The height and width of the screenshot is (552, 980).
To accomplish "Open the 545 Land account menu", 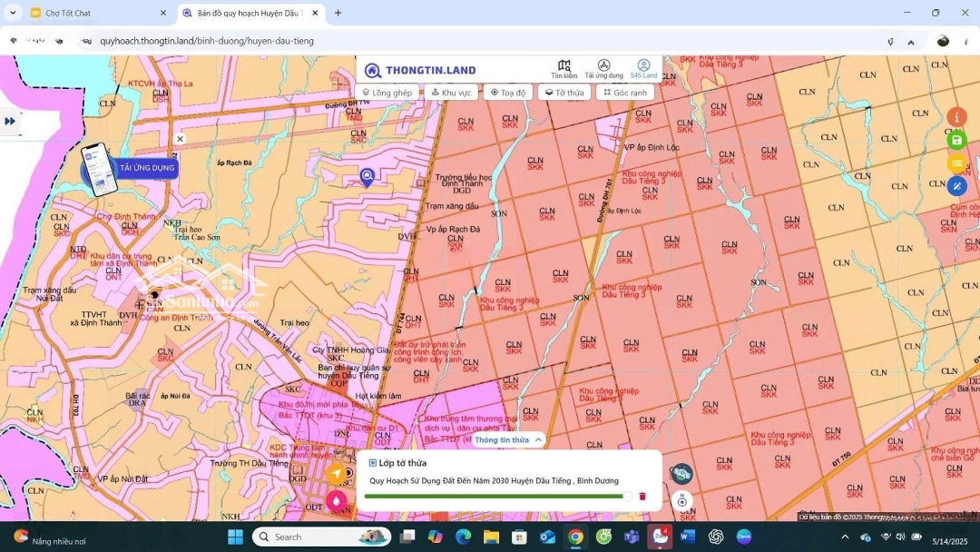I will [643, 69].
